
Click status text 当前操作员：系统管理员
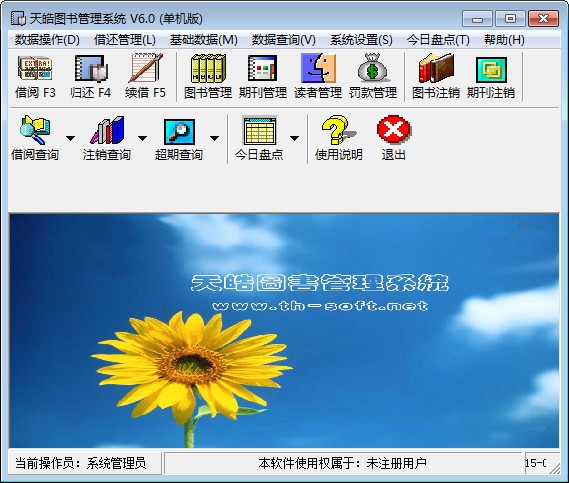pyautogui.click(x=81, y=463)
